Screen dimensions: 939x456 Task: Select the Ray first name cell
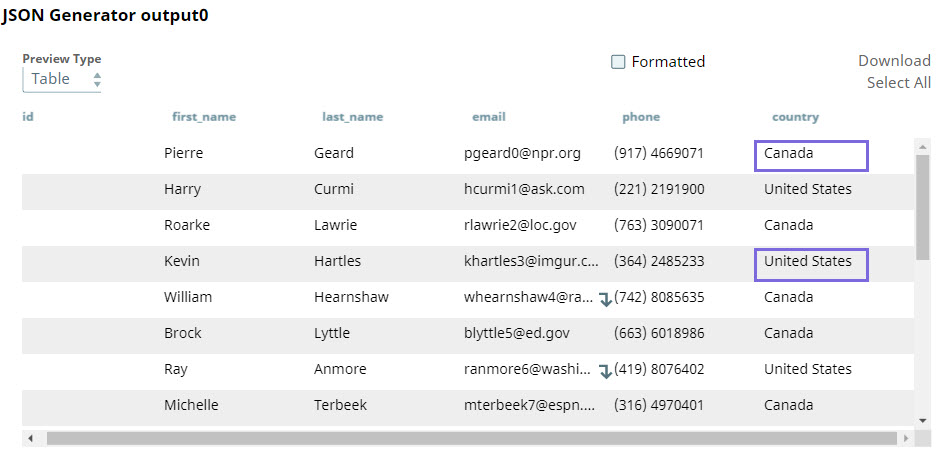175,369
